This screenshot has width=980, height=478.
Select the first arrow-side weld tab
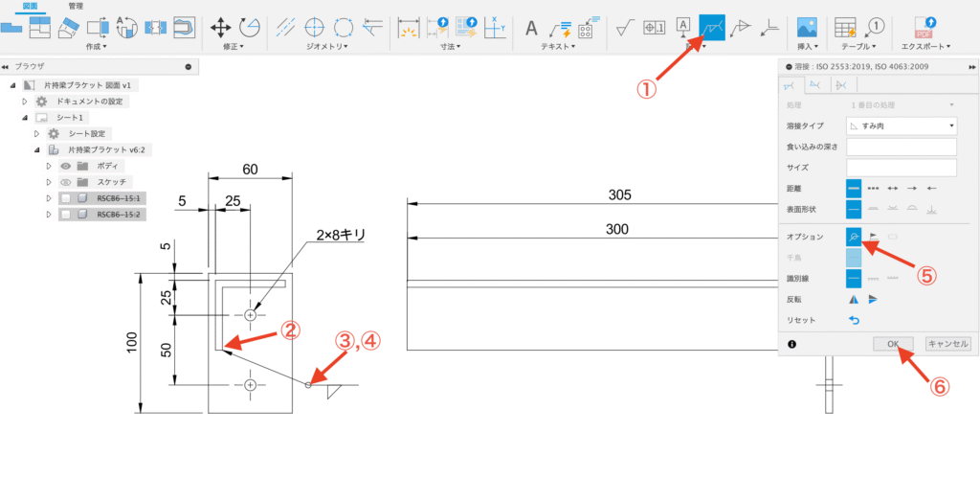coord(790,84)
